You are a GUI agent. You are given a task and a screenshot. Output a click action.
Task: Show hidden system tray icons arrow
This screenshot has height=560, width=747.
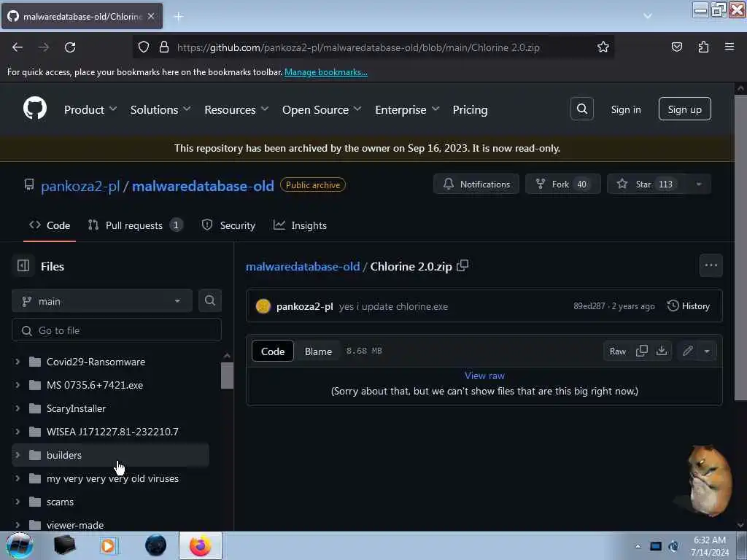click(638, 546)
